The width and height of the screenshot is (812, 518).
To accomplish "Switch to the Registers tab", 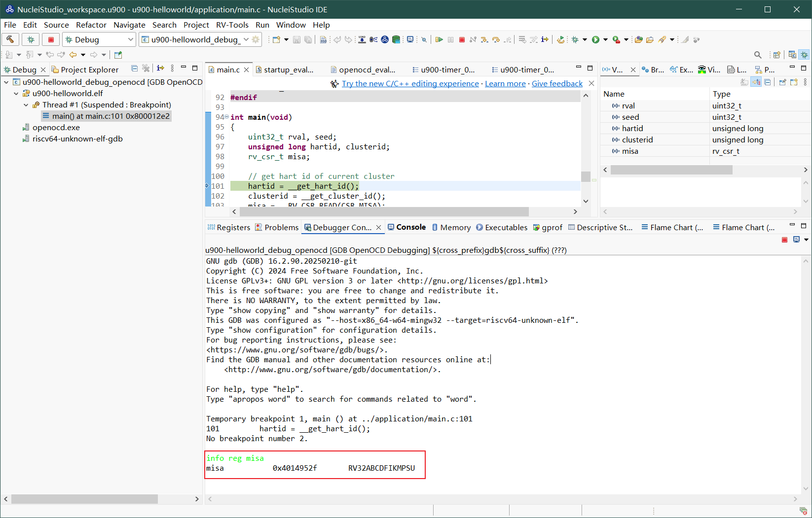I will point(229,227).
